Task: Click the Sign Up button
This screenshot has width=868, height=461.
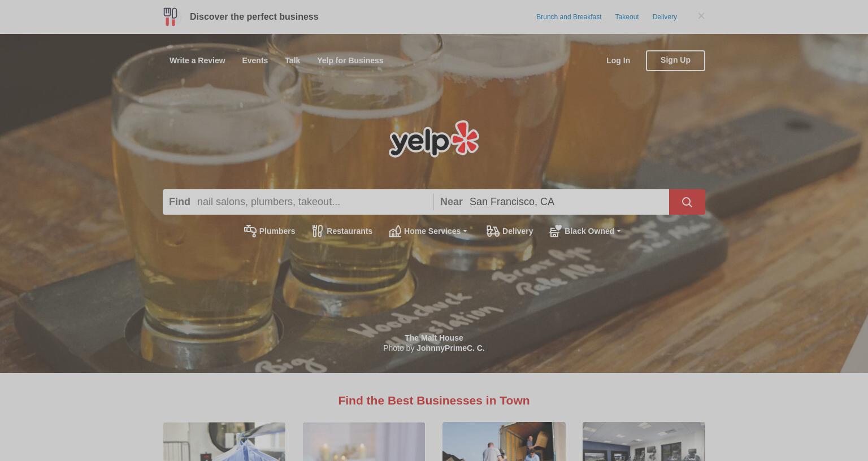Action: [x=675, y=60]
